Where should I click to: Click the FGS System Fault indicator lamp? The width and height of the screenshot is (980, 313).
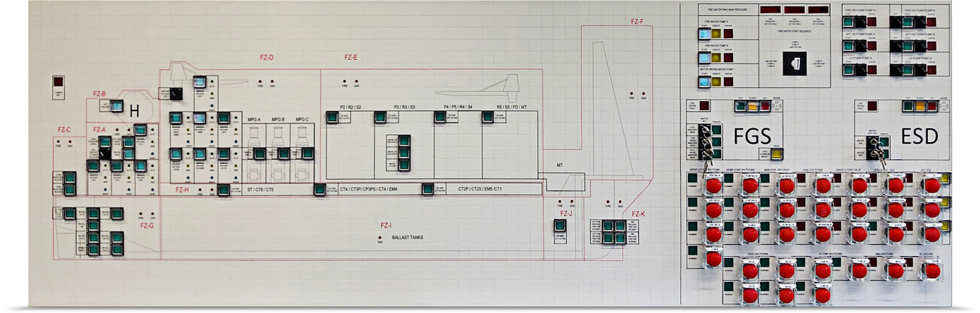[705, 105]
